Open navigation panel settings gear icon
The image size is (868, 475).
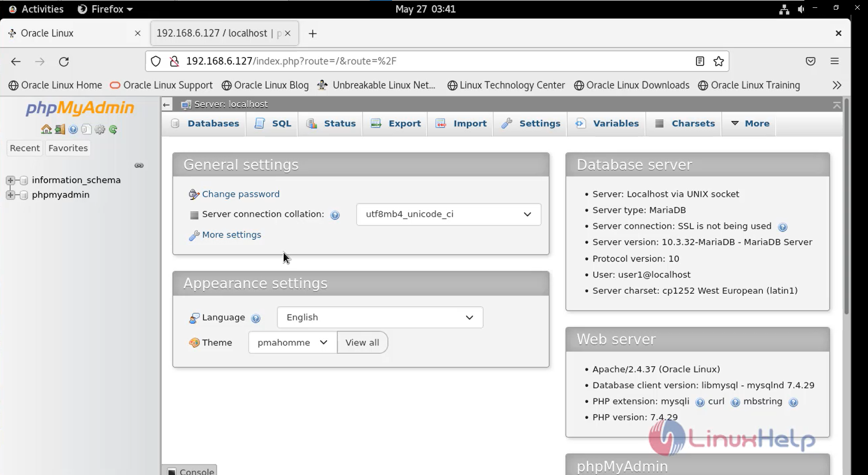100,130
